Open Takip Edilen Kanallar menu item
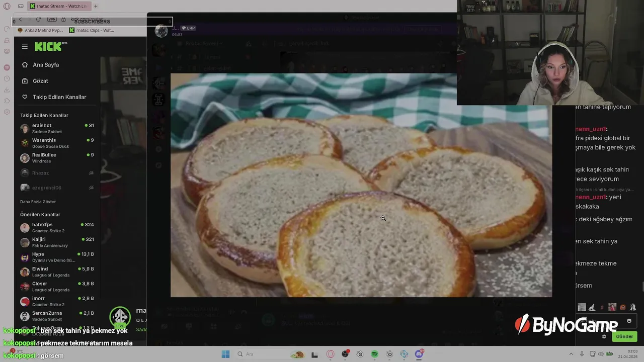 (59, 97)
